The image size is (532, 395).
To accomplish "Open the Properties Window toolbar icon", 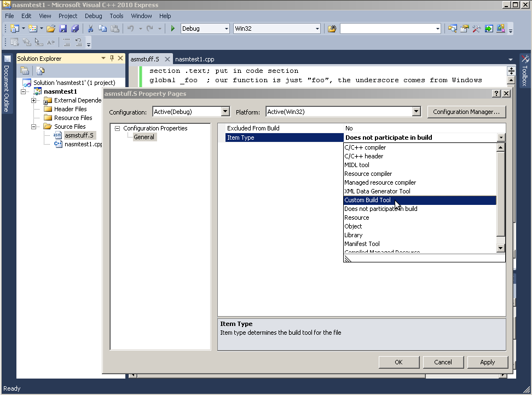I will click(x=465, y=28).
